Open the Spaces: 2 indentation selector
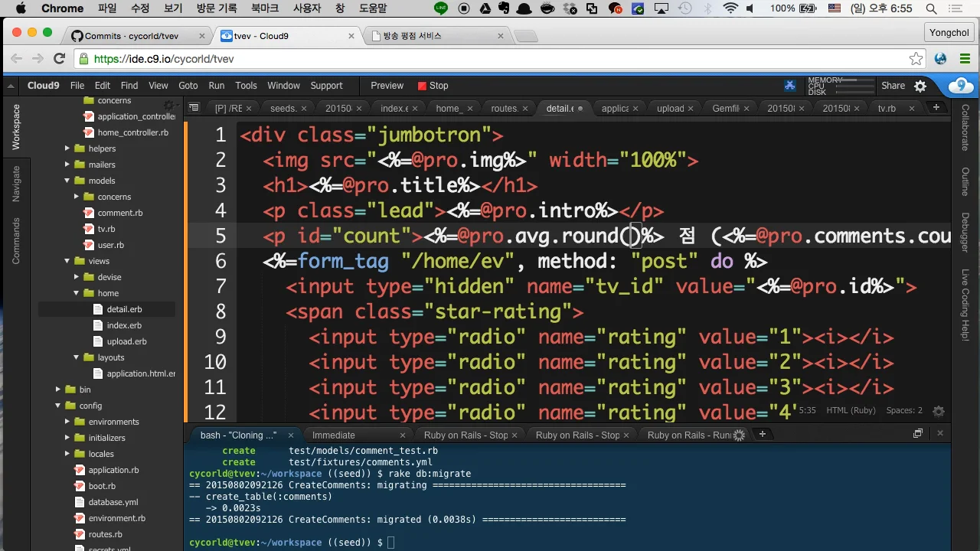The height and width of the screenshot is (551, 980). [904, 411]
